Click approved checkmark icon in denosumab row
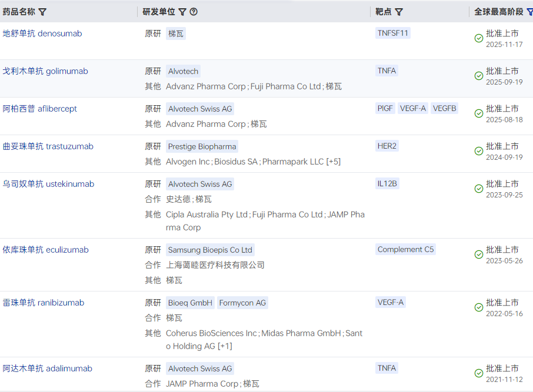 (x=479, y=38)
